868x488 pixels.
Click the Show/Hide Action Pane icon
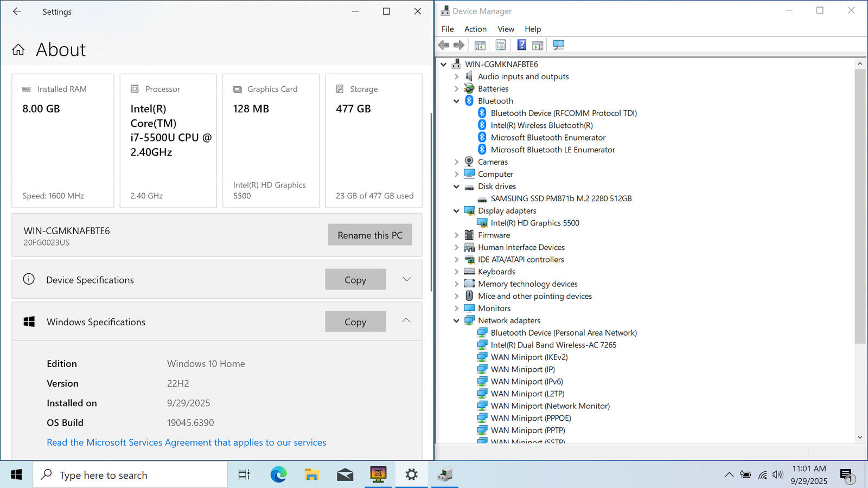click(x=538, y=45)
